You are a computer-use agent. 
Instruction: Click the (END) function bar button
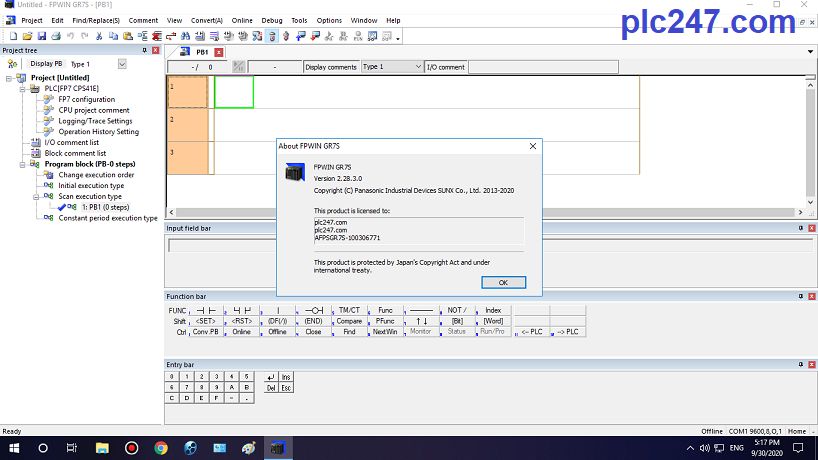314,321
